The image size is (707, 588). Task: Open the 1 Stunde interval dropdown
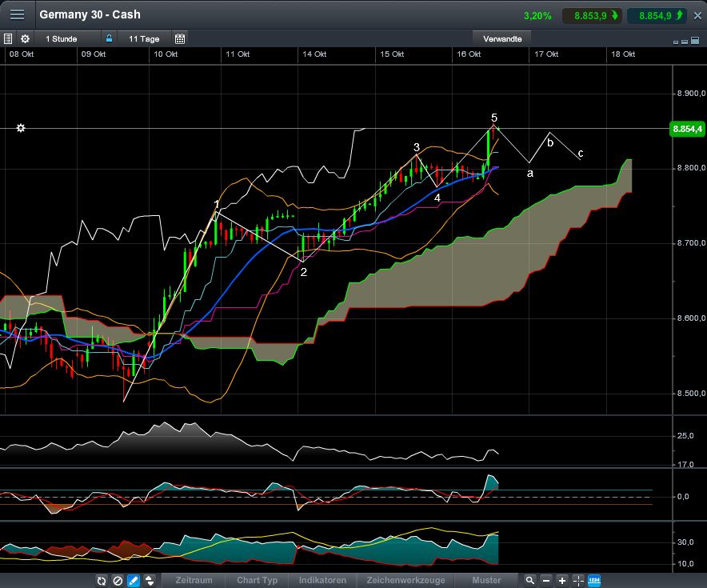point(66,38)
